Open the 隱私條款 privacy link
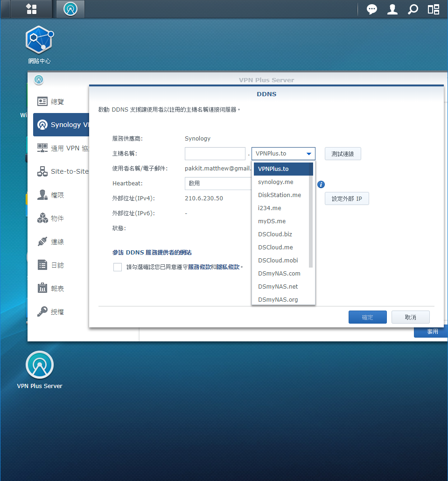448x481 pixels. click(228, 267)
